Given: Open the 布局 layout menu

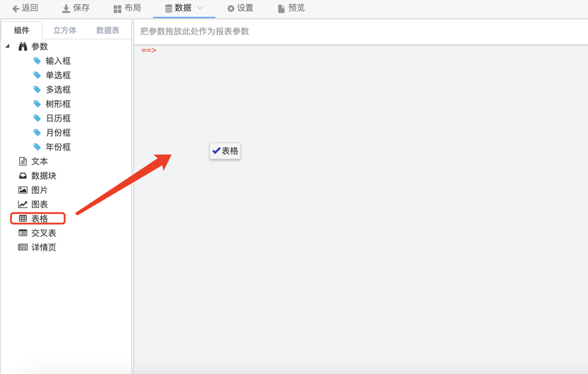Looking at the screenshot, I should (x=127, y=8).
